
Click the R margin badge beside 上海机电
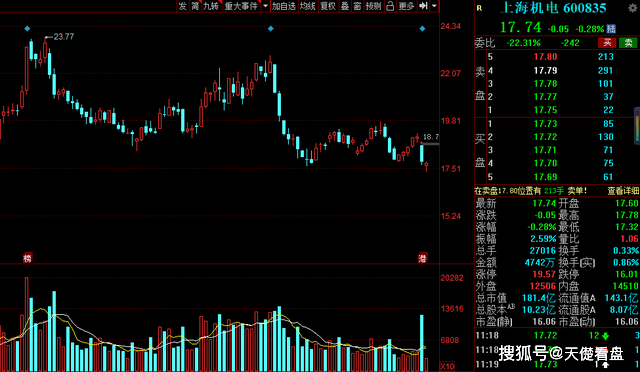tap(479, 8)
